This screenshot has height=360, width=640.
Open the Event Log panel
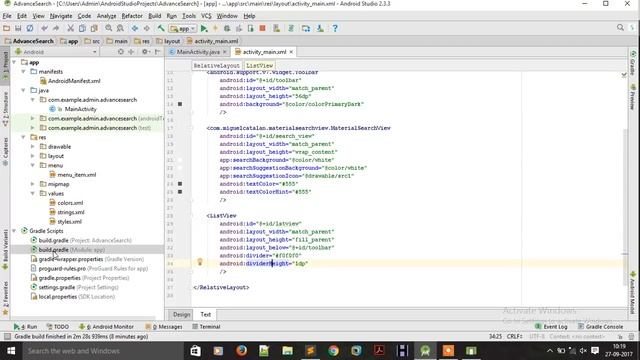click(x=551, y=327)
